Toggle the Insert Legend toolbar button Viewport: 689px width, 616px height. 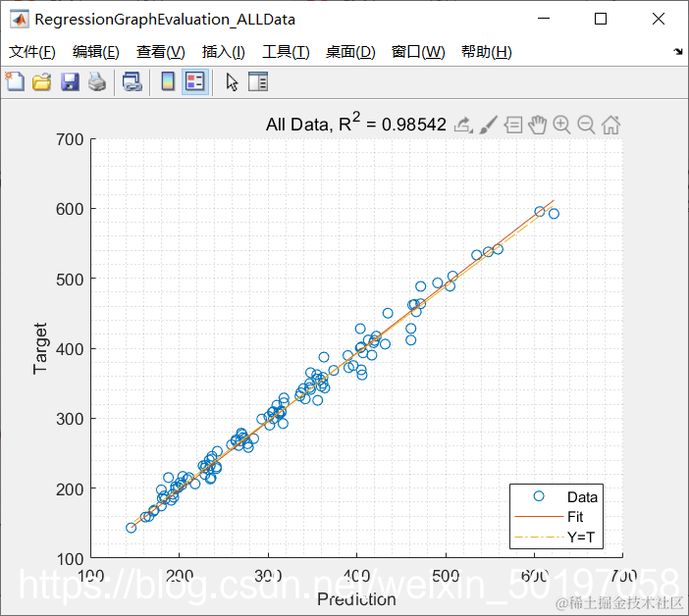pyautogui.click(x=195, y=81)
